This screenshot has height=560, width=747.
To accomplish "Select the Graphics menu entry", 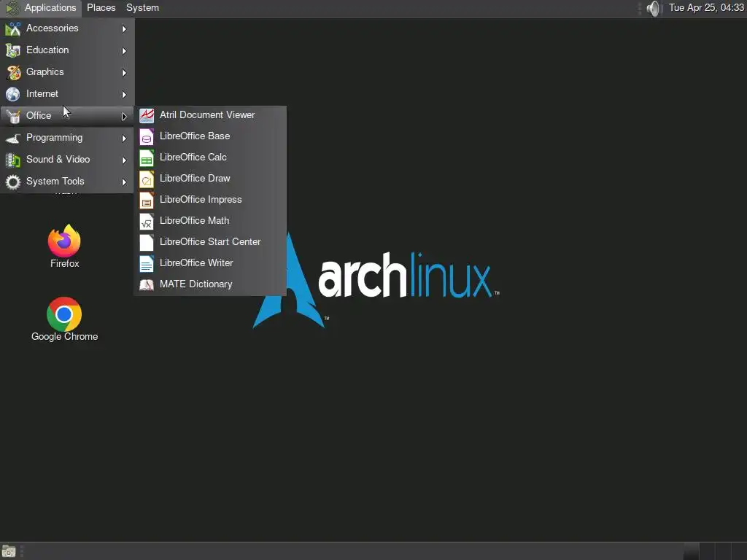I will click(67, 72).
